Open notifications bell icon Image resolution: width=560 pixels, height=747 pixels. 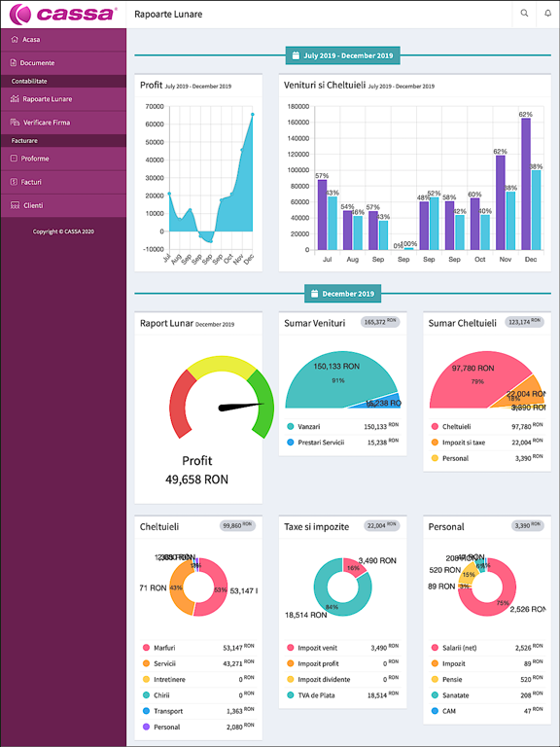548,14
